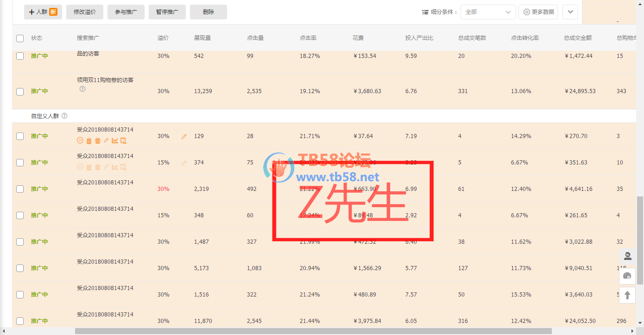Screen dimensions: 644x335
Task: Click the clipboard icon in the first custom audience row
Action: coord(88,141)
